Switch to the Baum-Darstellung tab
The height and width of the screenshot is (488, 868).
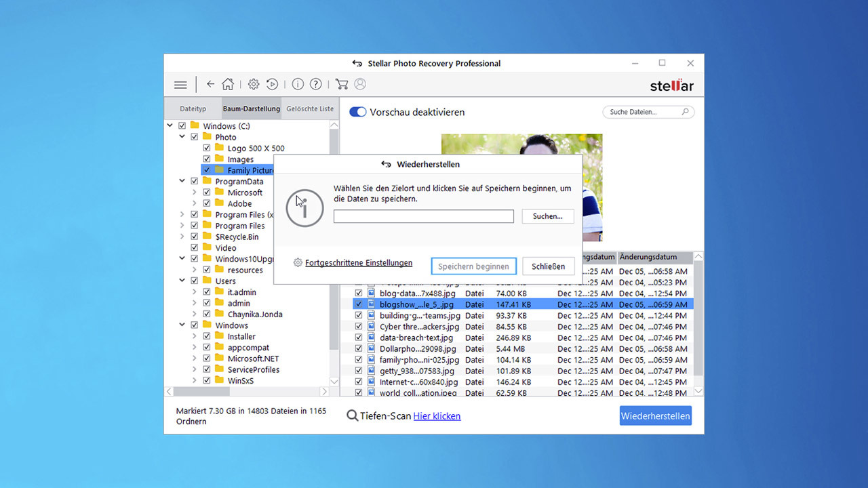point(251,108)
